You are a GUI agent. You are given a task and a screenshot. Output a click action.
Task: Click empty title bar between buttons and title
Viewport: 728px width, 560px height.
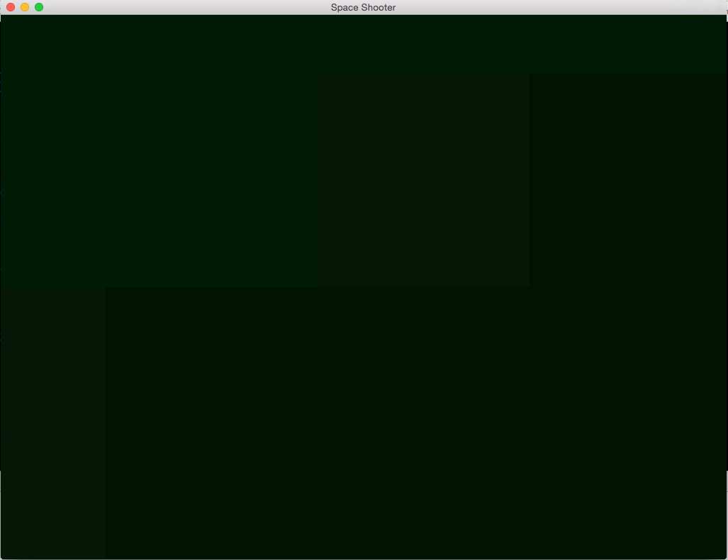click(x=186, y=7)
